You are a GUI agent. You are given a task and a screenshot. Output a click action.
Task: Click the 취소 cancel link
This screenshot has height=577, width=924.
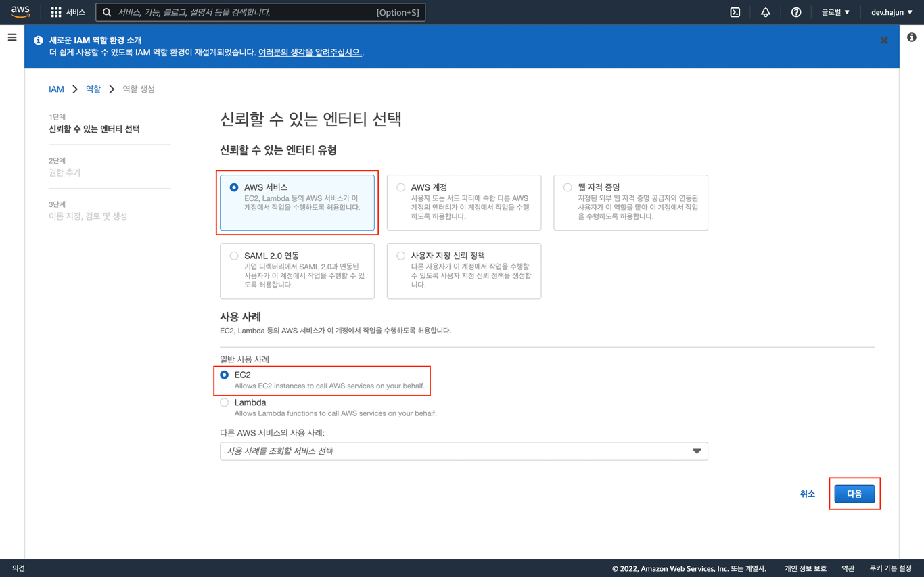[808, 494]
